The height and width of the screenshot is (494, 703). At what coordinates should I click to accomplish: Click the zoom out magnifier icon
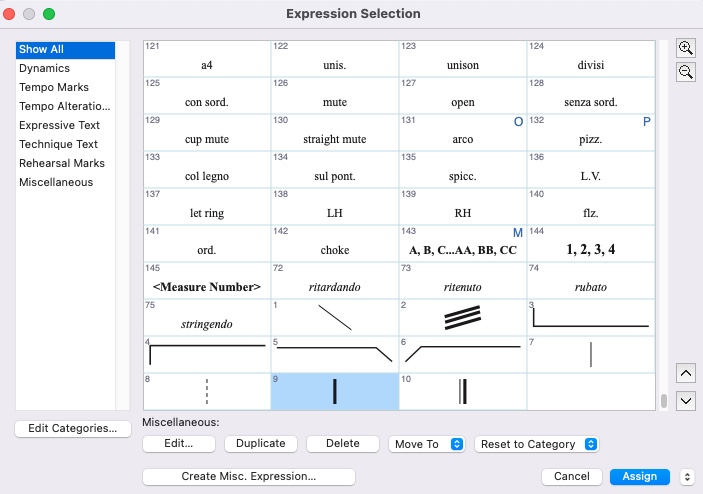686,72
